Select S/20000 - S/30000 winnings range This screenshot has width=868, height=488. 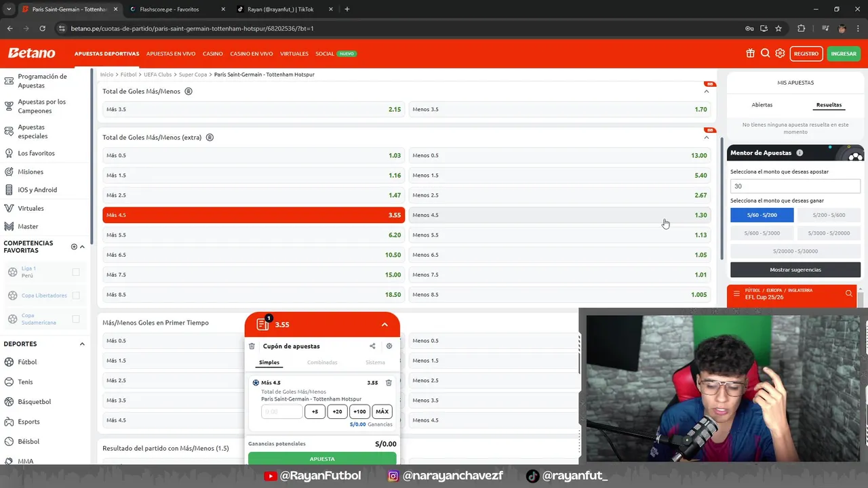[795, 251]
